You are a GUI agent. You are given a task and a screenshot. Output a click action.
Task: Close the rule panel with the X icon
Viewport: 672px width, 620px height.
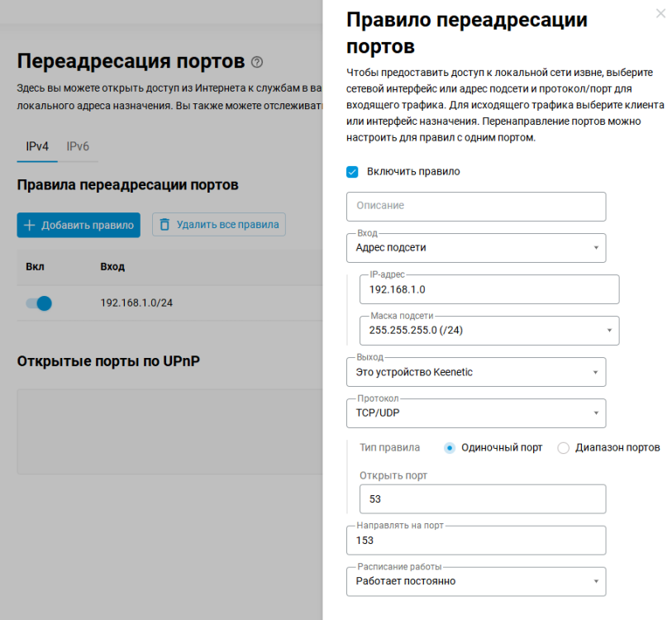point(659,13)
